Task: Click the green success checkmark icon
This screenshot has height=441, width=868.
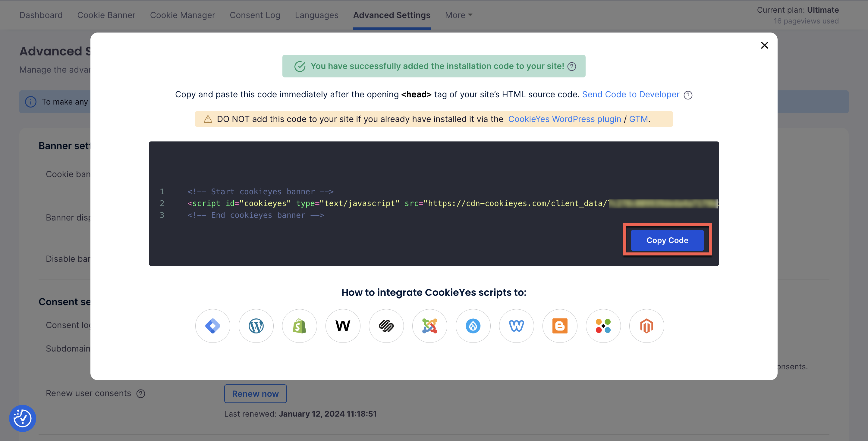Action: [x=300, y=66]
